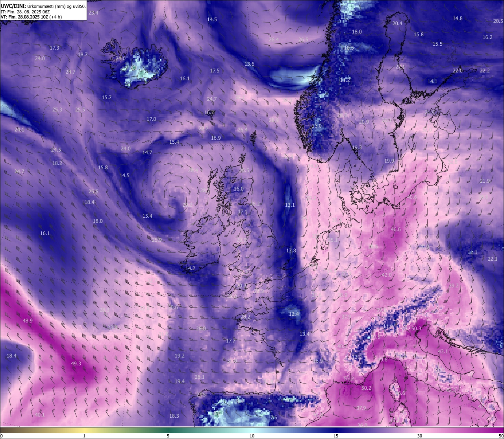Click the value 16.0 over Scotland
The height and width of the screenshot is (439, 504).
pos(239,189)
